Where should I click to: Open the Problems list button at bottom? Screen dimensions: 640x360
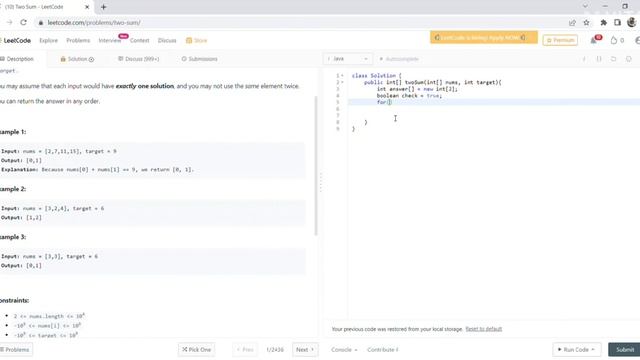click(x=16, y=350)
